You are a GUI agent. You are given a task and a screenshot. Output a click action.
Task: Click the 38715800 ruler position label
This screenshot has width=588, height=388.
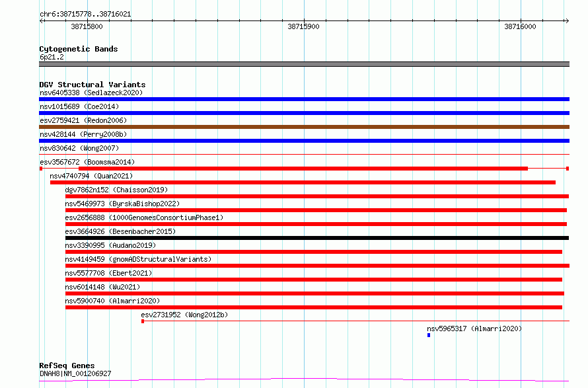click(87, 26)
